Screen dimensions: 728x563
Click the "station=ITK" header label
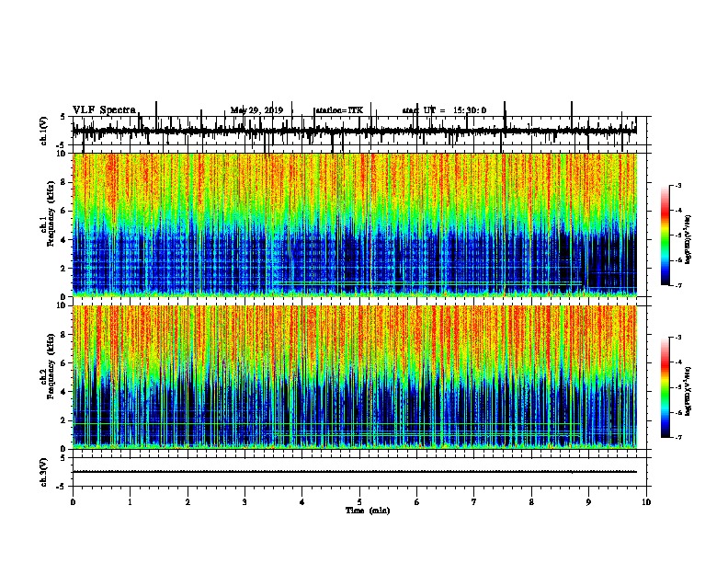[339, 110]
